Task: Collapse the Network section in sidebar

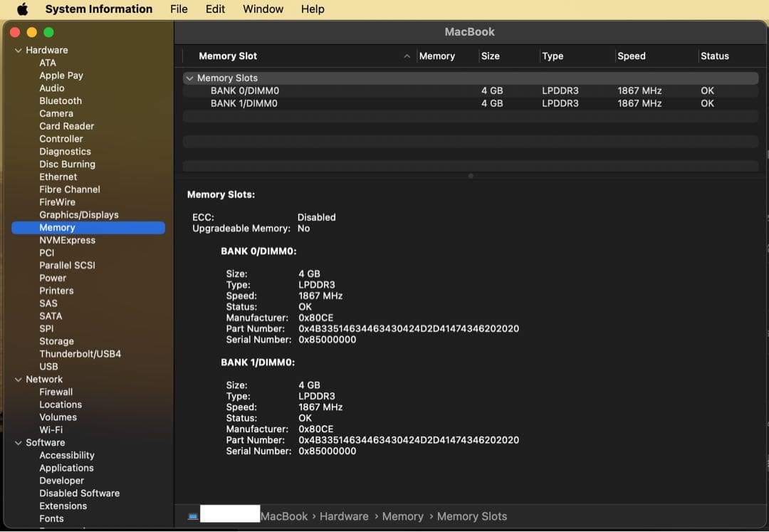Action: click(19, 380)
